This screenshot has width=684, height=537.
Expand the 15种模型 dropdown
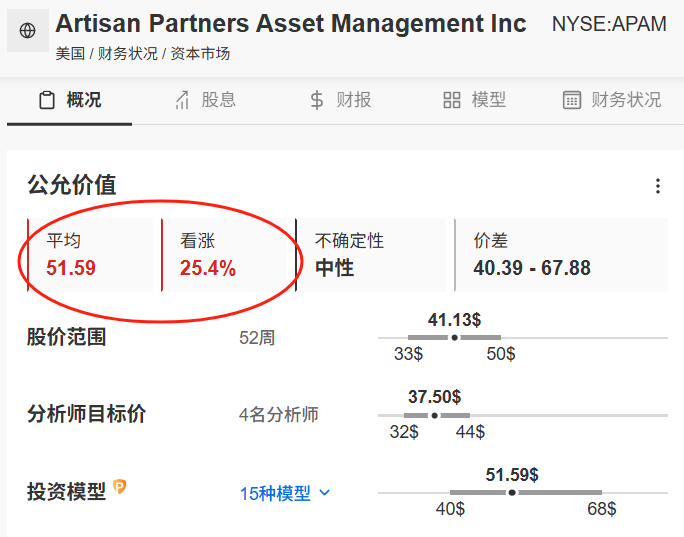click(x=285, y=493)
